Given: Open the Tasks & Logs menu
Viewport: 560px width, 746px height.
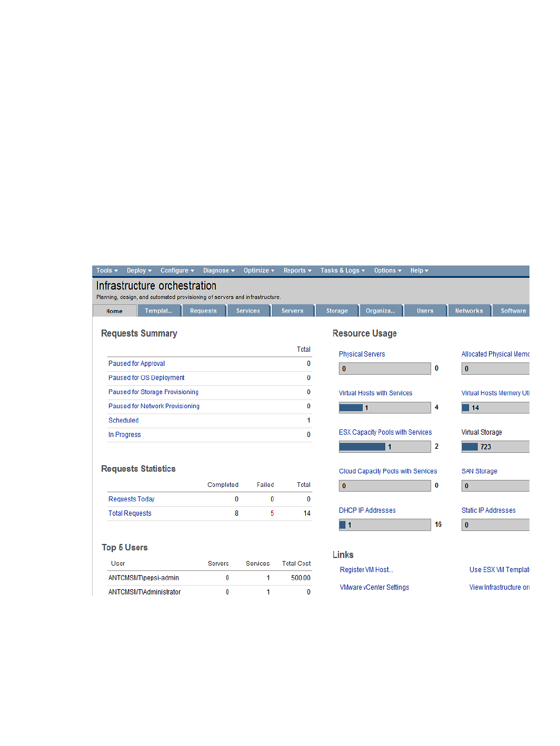Looking at the screenshot, I should pos(343,271).
